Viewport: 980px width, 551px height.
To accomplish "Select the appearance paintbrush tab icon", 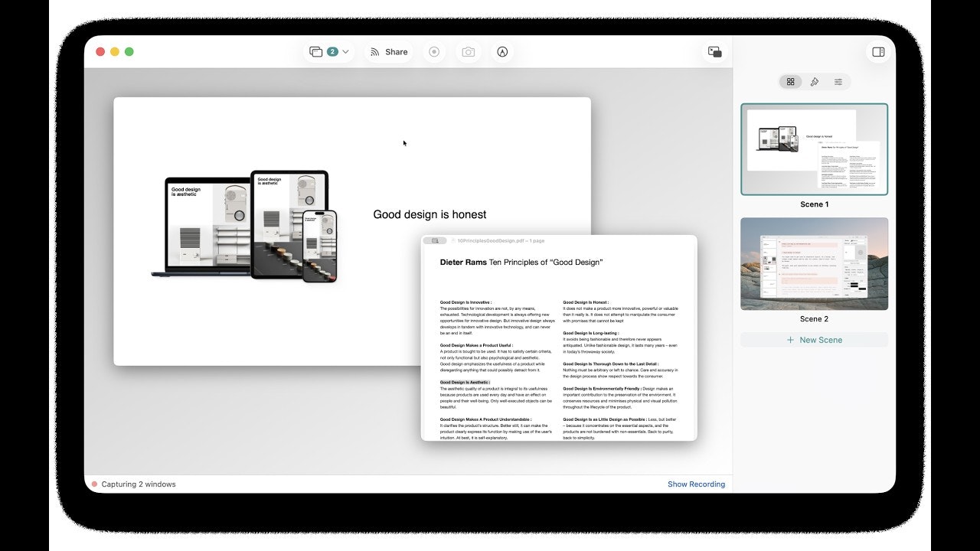I will [815, 82].
